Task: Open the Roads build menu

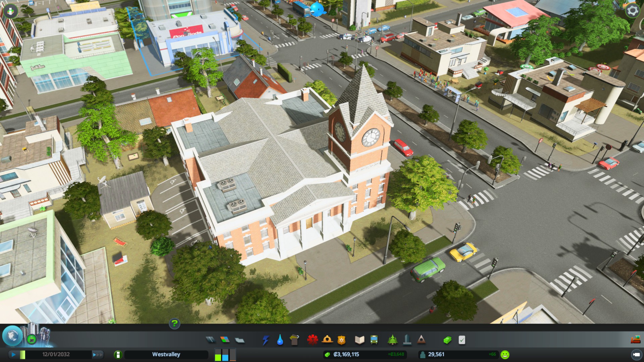Action: coord(210,340)
